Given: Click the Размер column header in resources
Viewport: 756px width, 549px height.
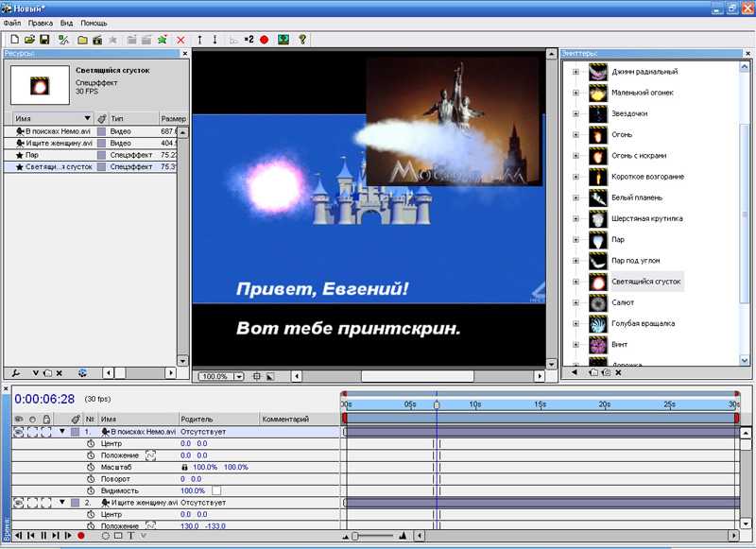Looking at the screenshot, I should (174, 118).
